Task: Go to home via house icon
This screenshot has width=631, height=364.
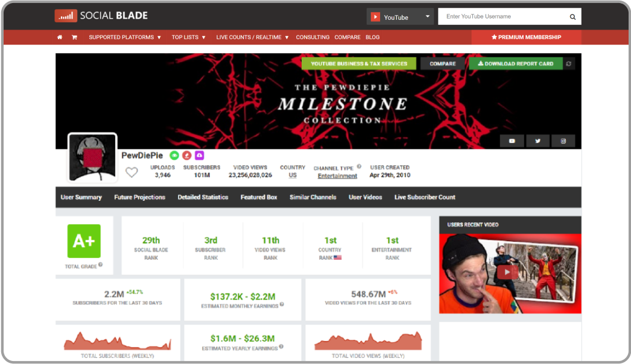Action: tap(60, 37)
